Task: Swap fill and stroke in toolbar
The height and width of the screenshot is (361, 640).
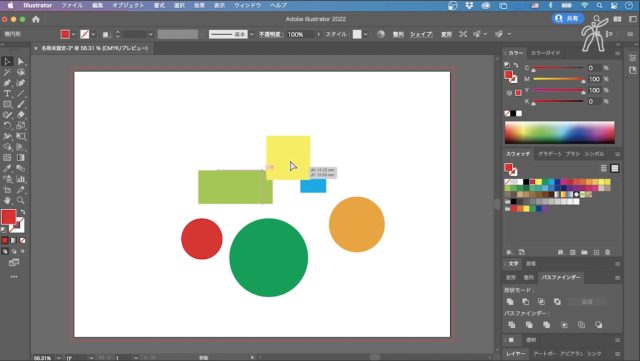Action: [x=23, y=212]
